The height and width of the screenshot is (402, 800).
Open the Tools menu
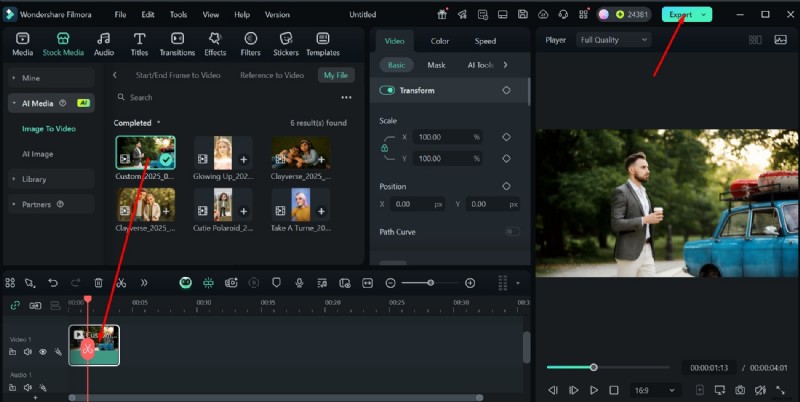point(178,15)
